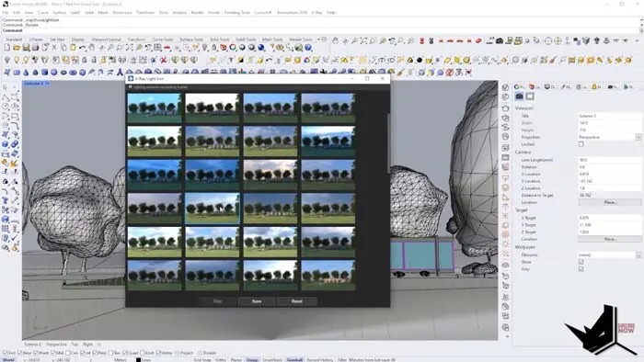Click the red X icon in second toolbar row

(164, 60)
